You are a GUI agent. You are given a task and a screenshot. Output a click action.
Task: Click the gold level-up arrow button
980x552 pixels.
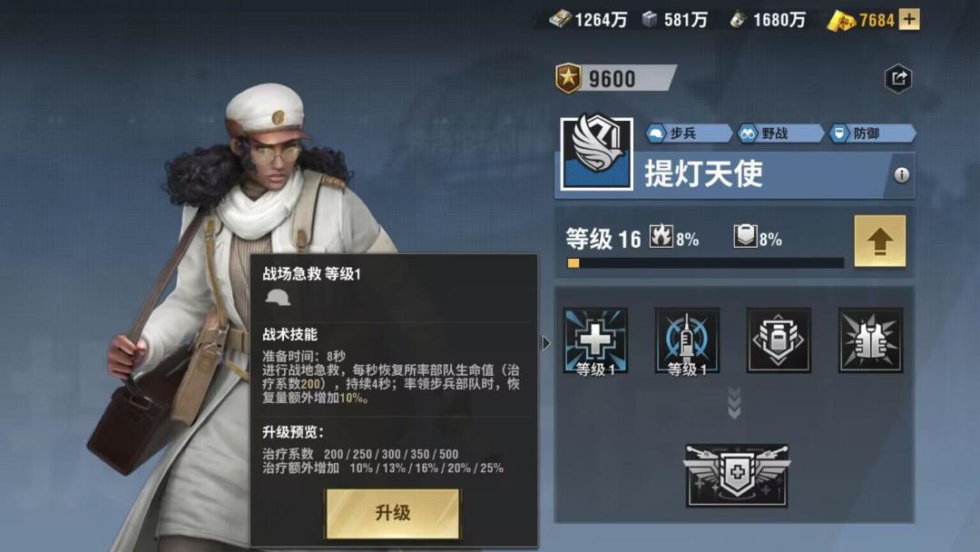(x=879, y=241)
